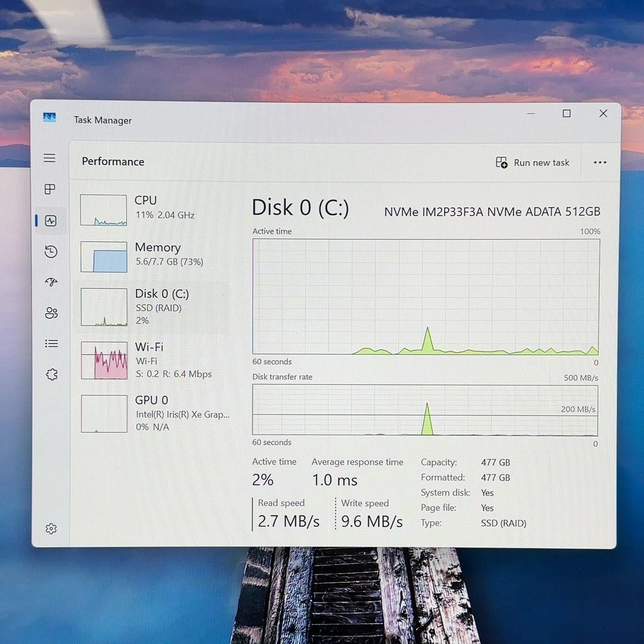This screenshot has width=644, height=644.
Task: Open the Users page icon
Action: 52,313
